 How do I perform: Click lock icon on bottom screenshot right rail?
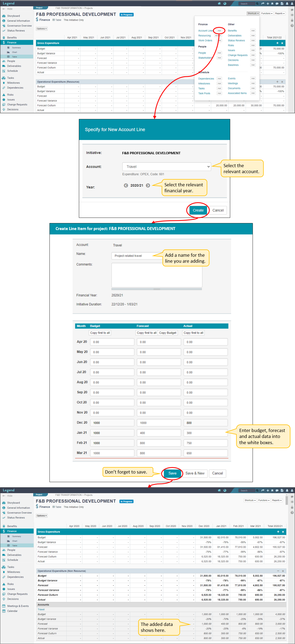coord(292,507)
